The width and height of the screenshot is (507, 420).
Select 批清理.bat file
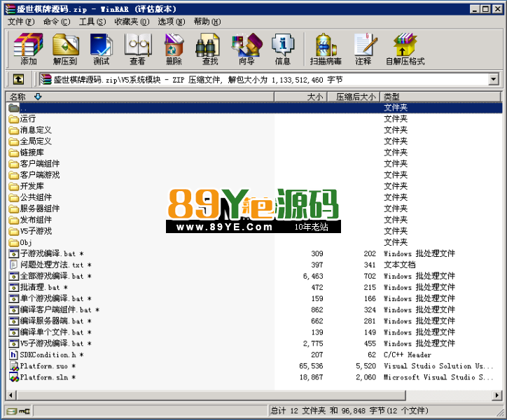(x=38, y=288)
